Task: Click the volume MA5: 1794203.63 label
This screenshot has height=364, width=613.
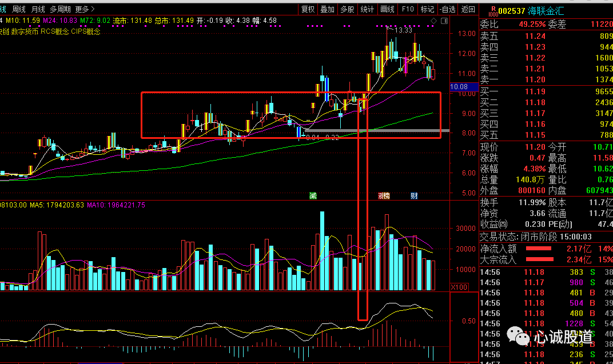Action: click(x=57, y=205)
